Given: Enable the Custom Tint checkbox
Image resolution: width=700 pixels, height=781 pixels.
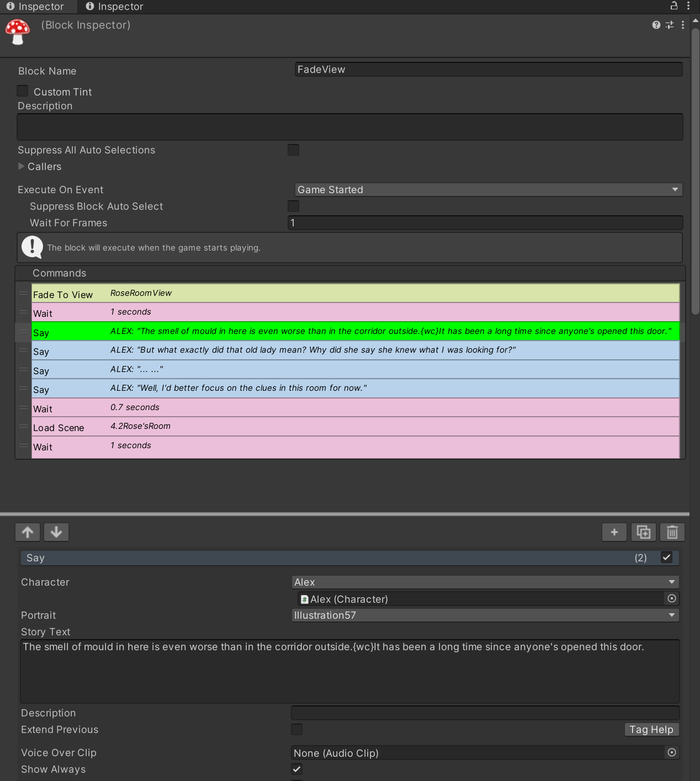Looking at the screenshot, I should click(x=23, y=91).
